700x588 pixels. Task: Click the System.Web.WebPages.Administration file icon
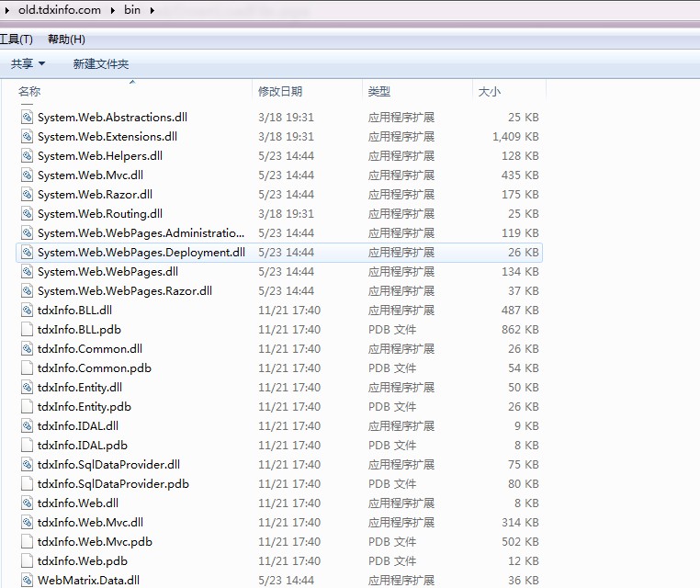28,232
